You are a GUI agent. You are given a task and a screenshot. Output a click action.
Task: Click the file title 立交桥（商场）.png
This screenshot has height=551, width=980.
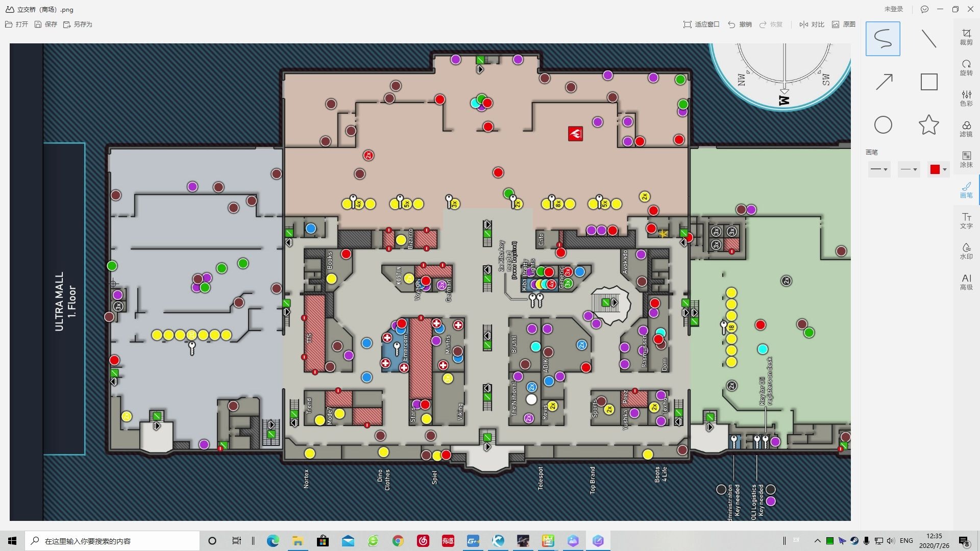coord(45,10)
